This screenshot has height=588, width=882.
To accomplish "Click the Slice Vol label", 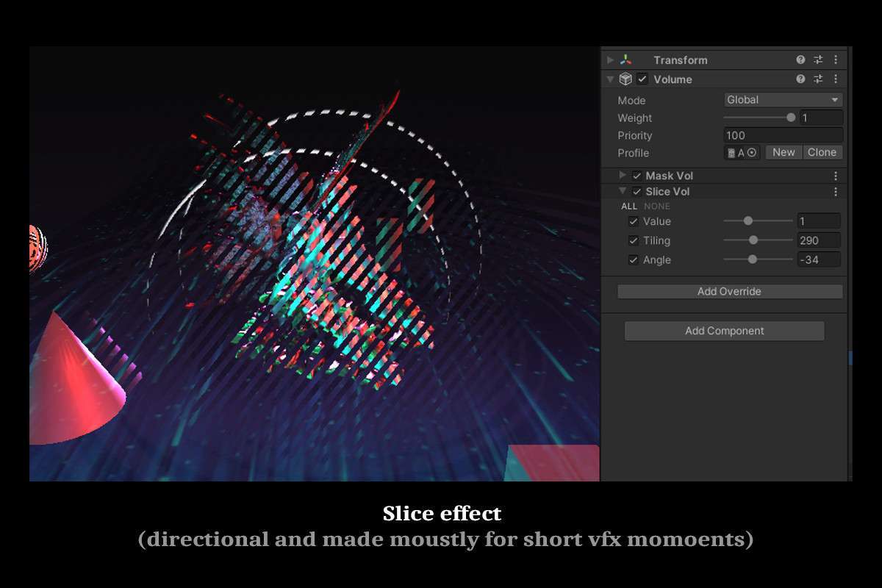I will click(x=668, y=192).
